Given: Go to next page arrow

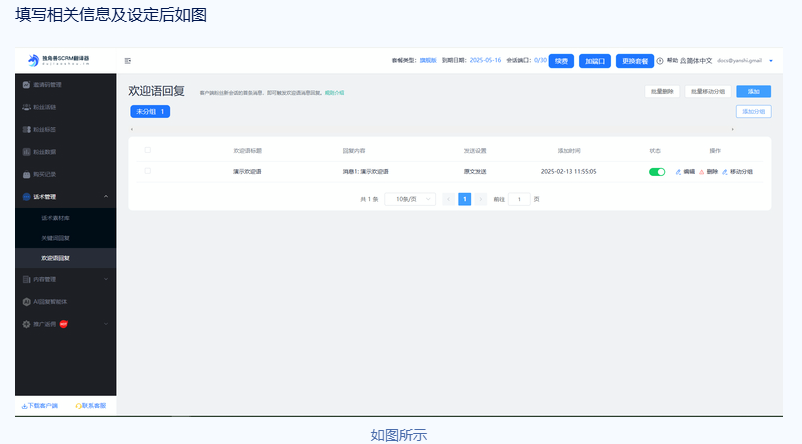Looking at the screenshot, I should [x=480, y=199].
